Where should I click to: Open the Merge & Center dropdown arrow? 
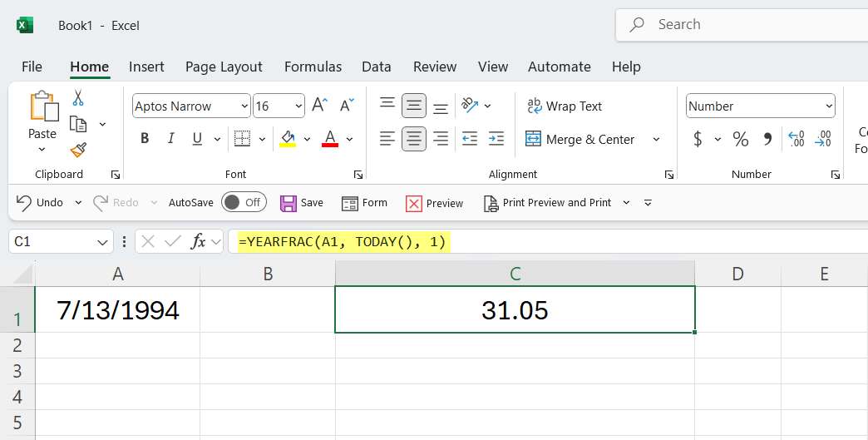pyautogui.click(x=656, y=140)
